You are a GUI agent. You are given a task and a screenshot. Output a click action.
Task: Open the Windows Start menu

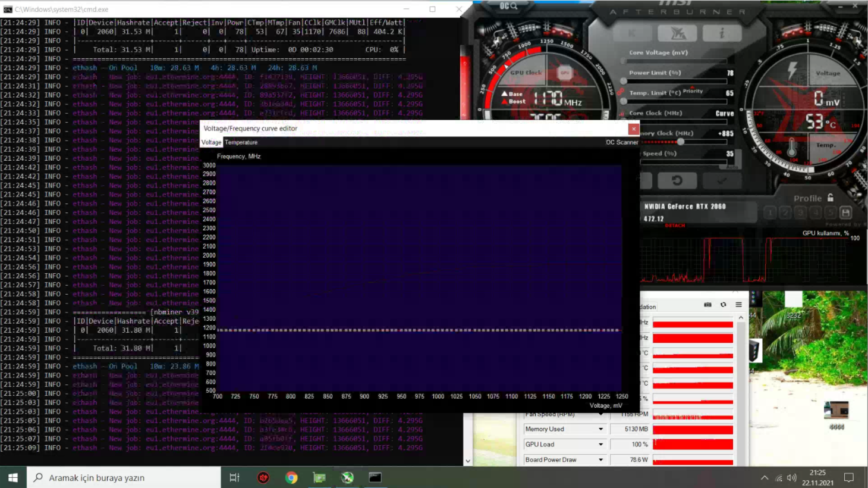pos(13,477)
